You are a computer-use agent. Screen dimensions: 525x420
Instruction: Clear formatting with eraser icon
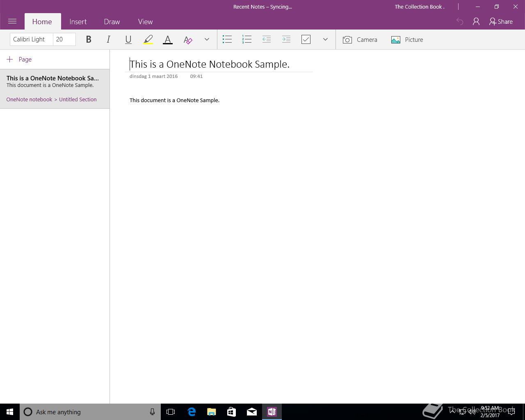click(x=187, y=39)
